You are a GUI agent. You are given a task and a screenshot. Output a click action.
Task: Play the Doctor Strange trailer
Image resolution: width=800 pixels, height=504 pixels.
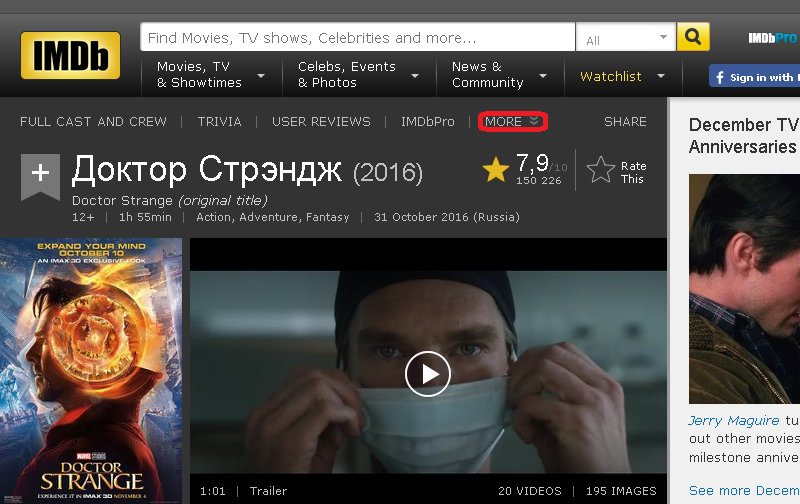428,374
